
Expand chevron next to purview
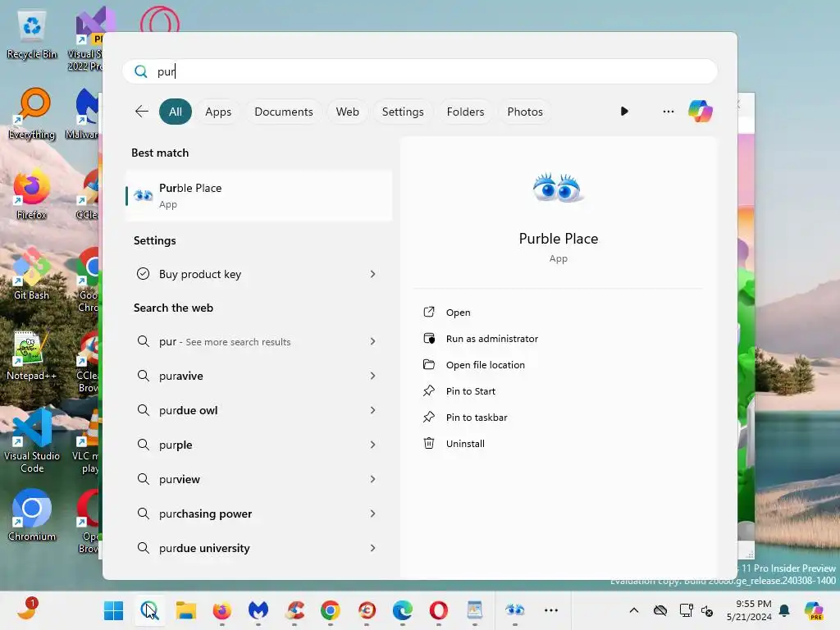click(x=373, y=479)
